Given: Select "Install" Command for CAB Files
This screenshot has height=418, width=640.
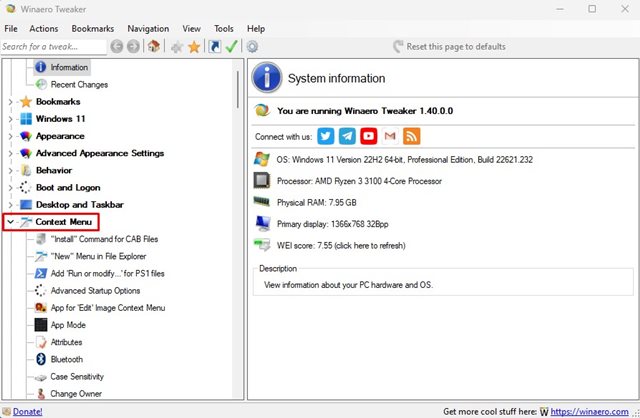Looking at the screenshot, I should point(104,239).
